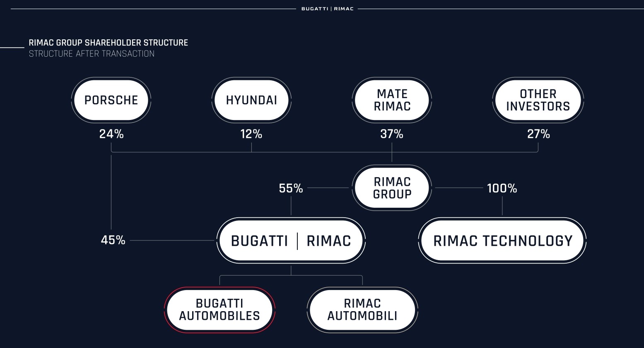Screen dimensions: 644x348
Task: Click the Bugatti | Rimac header logo
Action: tap(328, 9)
